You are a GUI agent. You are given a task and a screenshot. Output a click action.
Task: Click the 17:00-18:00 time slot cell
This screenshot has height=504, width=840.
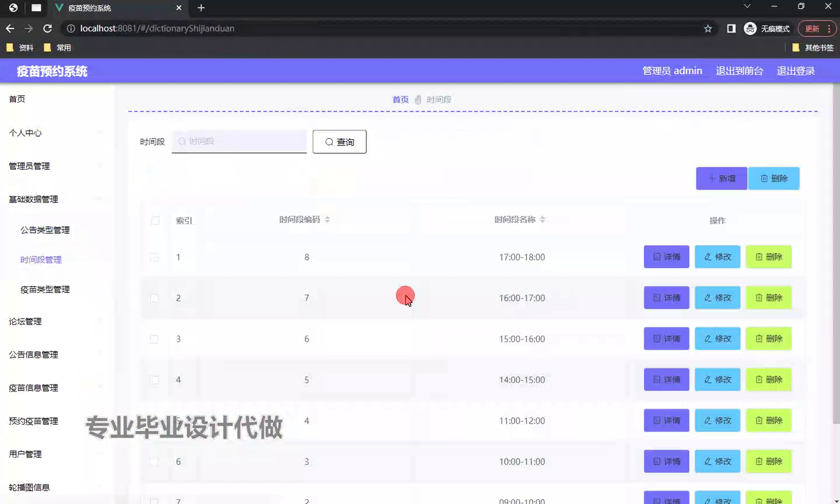pos(522,257)
